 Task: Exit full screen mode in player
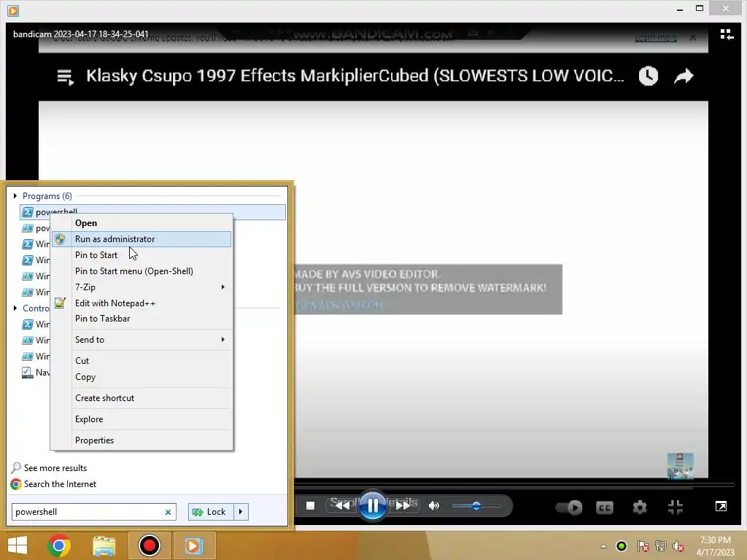(721, 506)
